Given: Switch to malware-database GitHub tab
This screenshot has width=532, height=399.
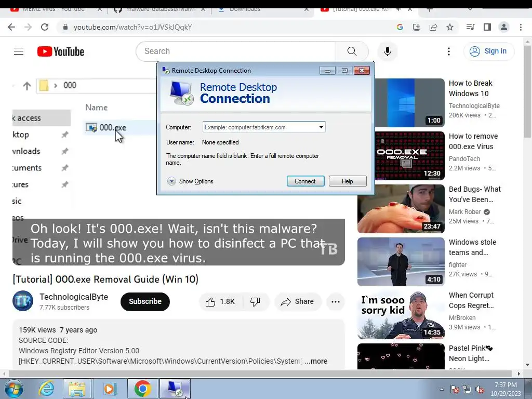Looking at the screenshot, I should (x=159, y=10).
